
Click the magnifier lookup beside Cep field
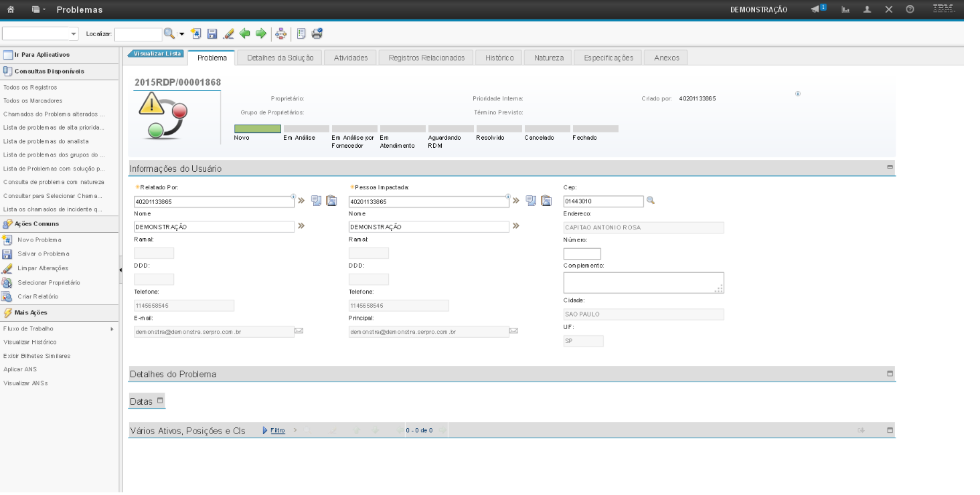650,200
